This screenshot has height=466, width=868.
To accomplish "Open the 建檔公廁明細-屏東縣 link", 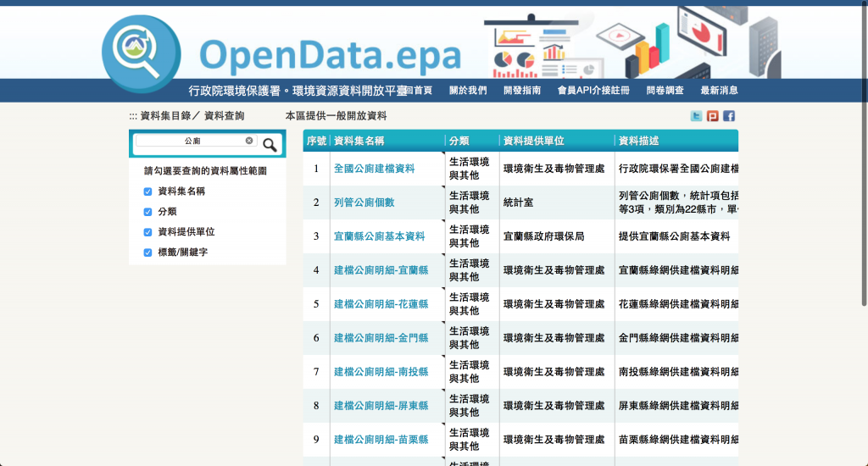I will (x=381, y=406).
